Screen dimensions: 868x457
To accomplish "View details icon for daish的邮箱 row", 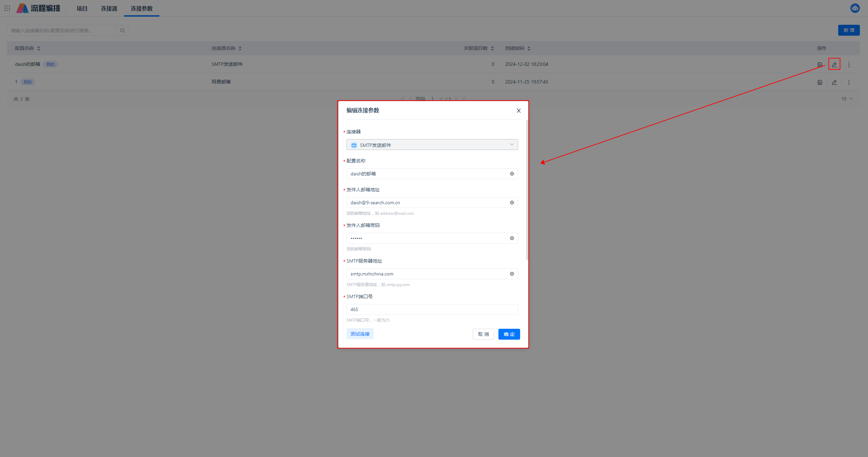I will [820, 64].
